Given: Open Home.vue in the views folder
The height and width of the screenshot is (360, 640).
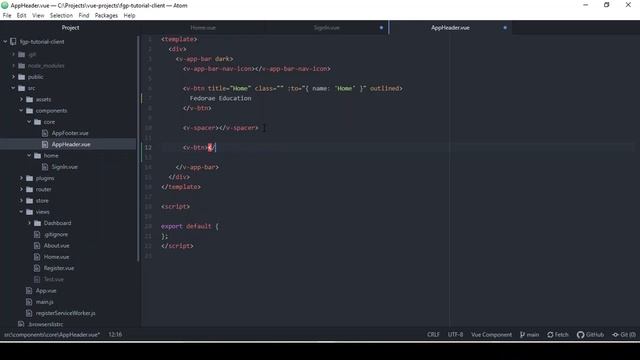Looking at the screenshot, I should [56, 257].
